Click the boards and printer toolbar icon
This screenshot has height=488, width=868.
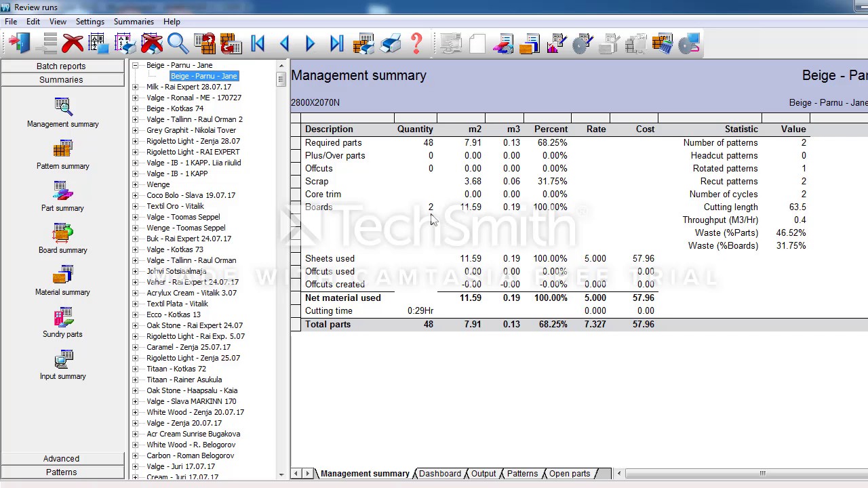363,44
